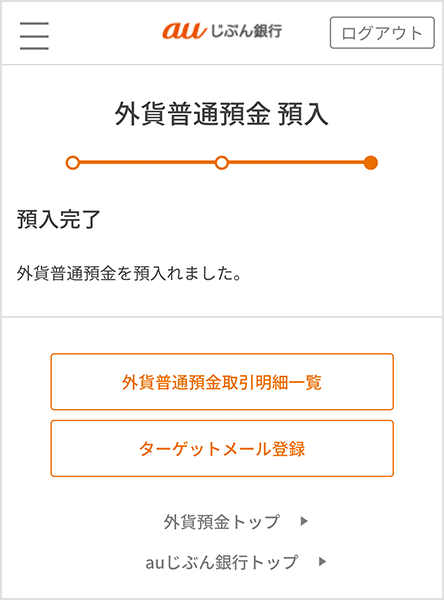Screen dimensions: 444x600
Task: Click the じぶん銀行 wordmark in header
Action: click(x=246, y=31)
